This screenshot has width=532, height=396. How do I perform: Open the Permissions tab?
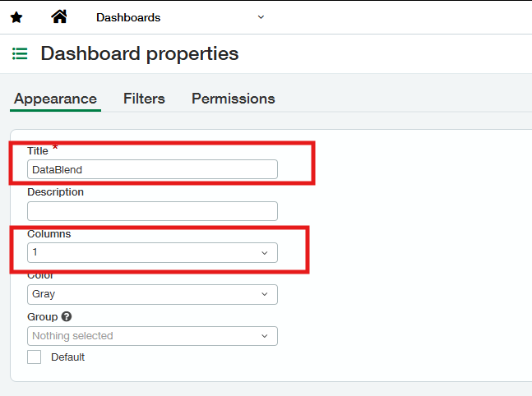[234, 99]
